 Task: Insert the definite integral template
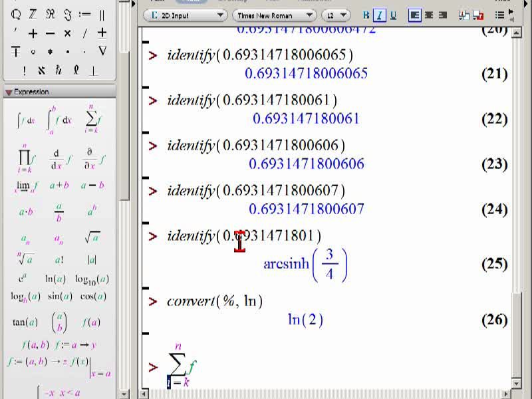pyautogui.click(x=59, y=120)
